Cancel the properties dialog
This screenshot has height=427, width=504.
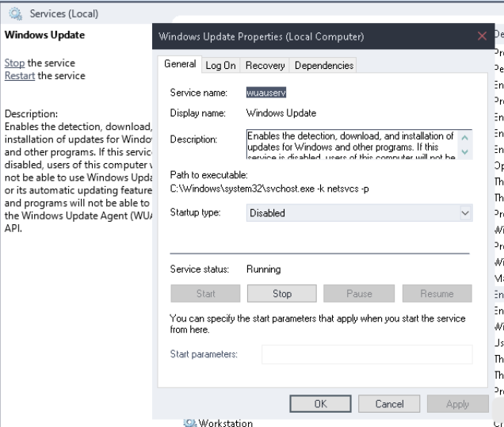pyautogui.click(x=389, y=403)
